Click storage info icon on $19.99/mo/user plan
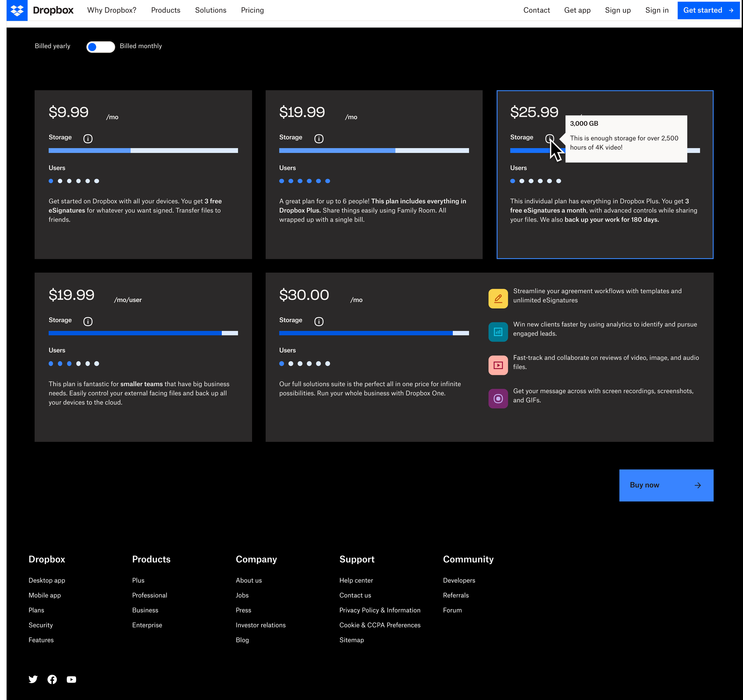Viewport: 743px width, 700px height. point(88,321)
